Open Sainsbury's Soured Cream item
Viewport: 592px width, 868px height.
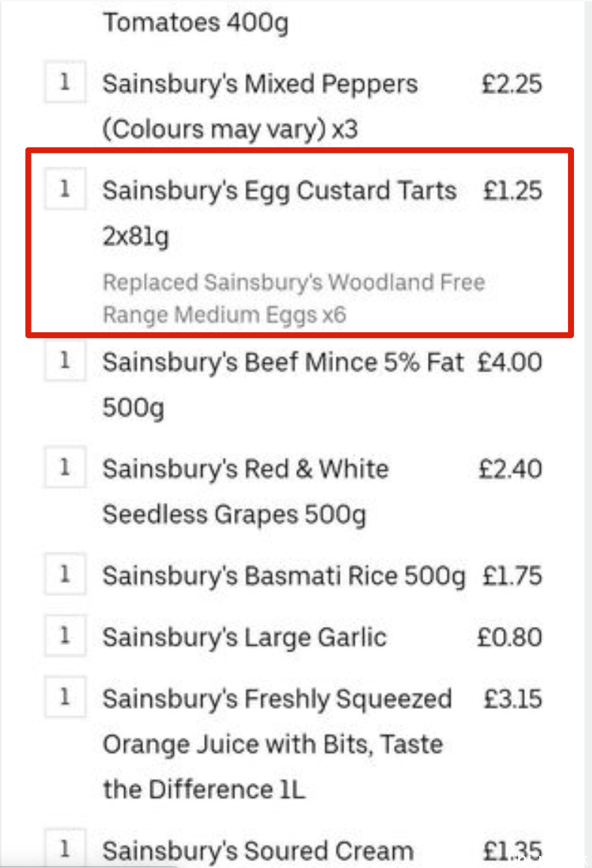(258, 851)
